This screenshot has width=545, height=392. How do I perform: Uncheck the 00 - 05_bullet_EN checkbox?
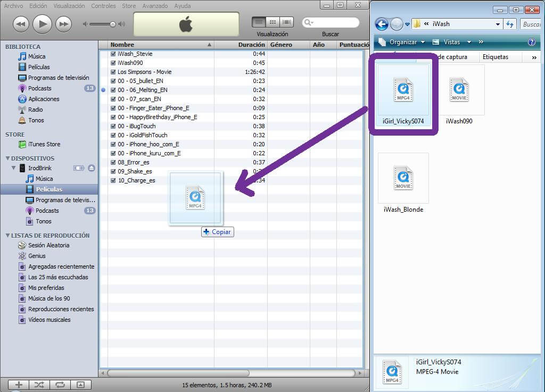pyautogui.click(x=113, y=81)
